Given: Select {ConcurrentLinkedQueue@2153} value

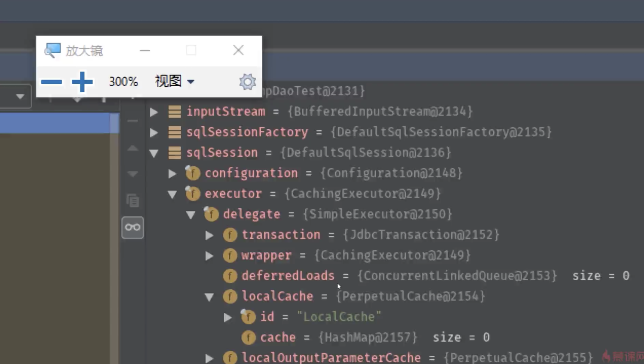Looking at the screenshot, I should pos(457,276).
